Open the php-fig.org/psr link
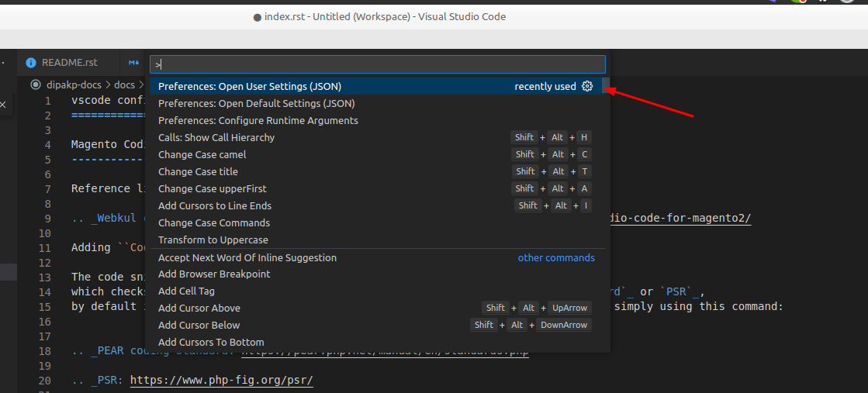The height and width of the screenshot is (393, 868). tap(221, 381)
